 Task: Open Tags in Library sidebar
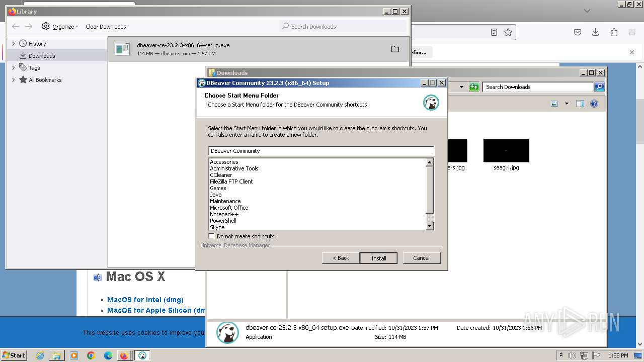point(34,68)
